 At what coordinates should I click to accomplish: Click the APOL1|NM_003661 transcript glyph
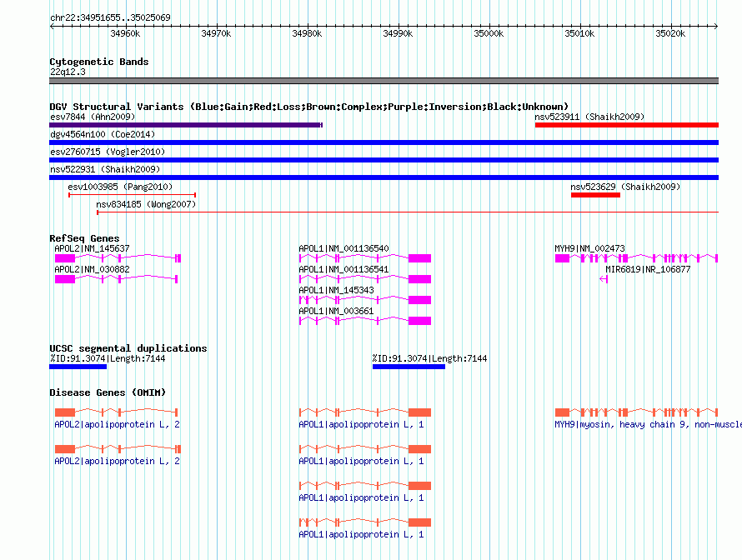pos(365,321)
